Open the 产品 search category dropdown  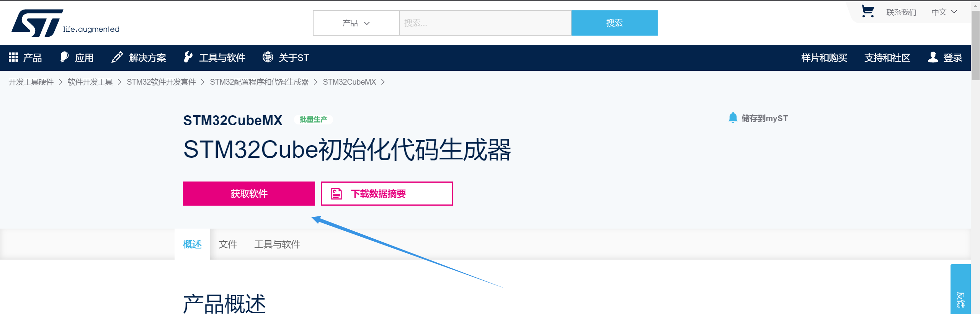click(x=356, y=23)
